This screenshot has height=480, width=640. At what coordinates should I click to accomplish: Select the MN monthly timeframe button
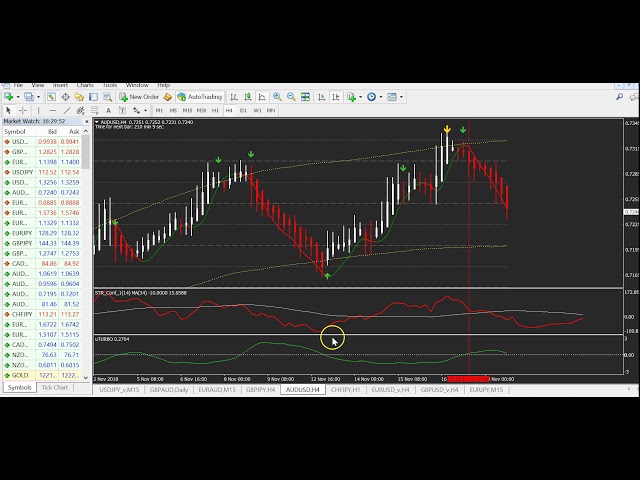pyautogui.click(x=272, y=110)
